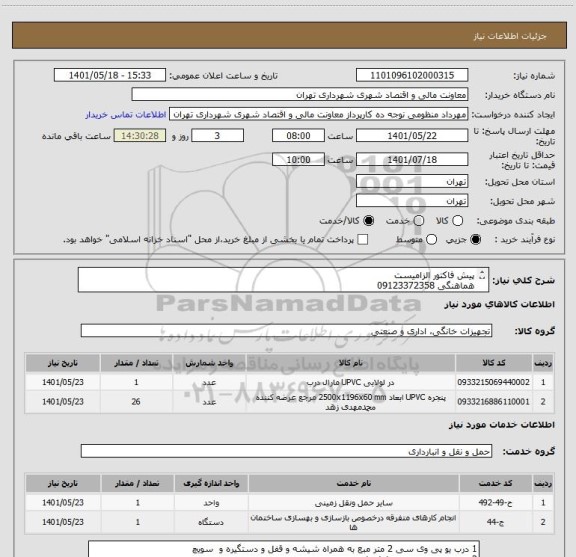Open the buyer contact information link
Viewport: 576px width, 557px height.
126,115
